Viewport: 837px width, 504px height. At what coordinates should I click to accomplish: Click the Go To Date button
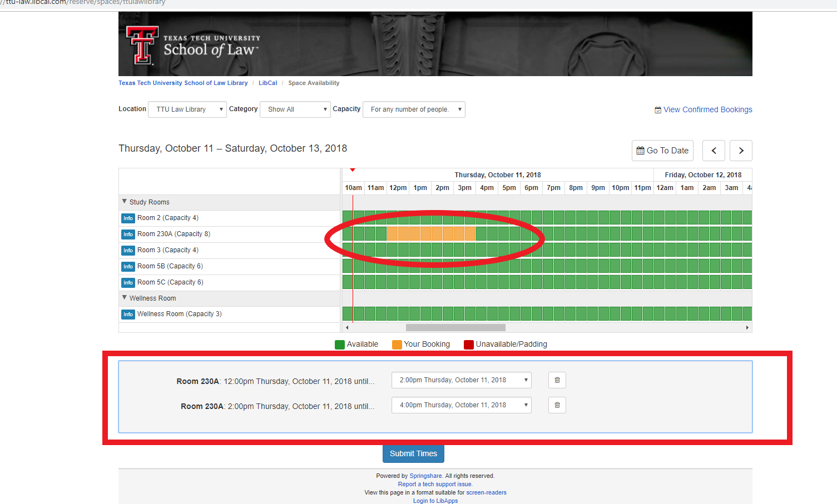point(662,151)
